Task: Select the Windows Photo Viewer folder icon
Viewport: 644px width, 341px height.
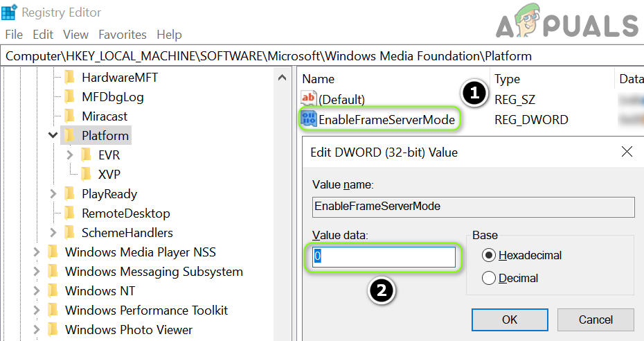Action: pyautogui.click(x=53, y=329)
